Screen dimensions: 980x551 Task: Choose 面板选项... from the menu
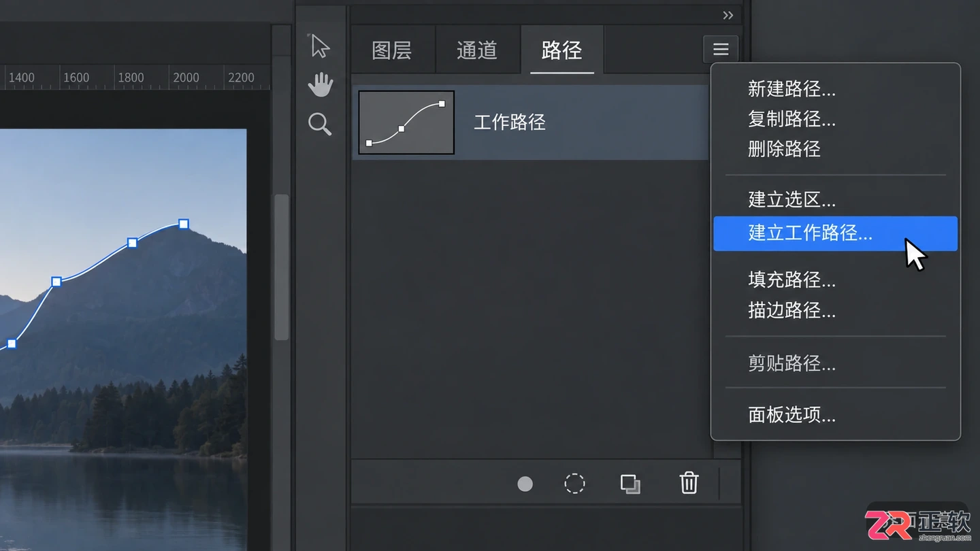791,415
